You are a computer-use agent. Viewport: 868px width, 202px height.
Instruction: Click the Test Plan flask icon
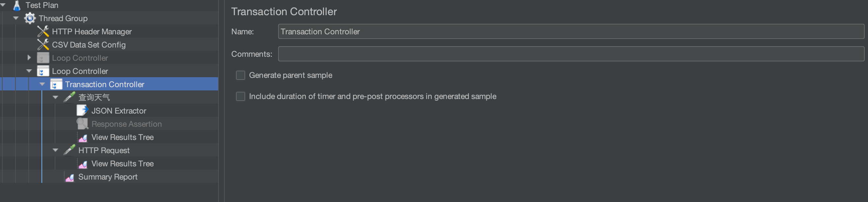pos(16,5)
